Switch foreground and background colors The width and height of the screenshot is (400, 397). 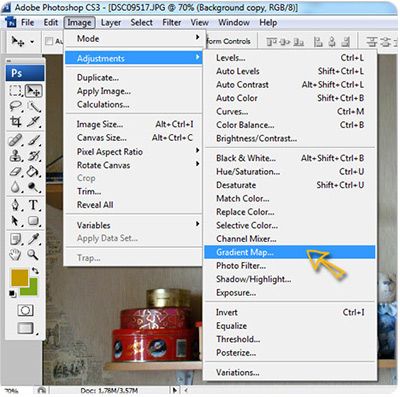click(35, 271)
